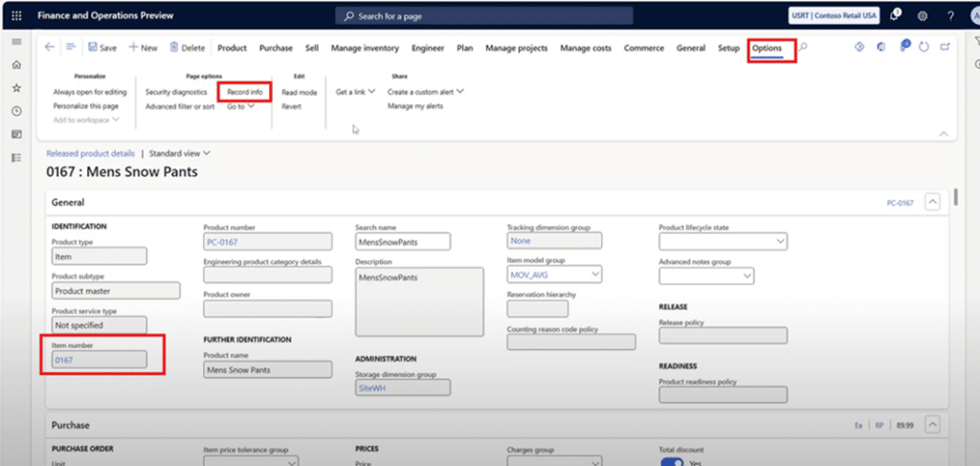Open Workspaces icon in the sidebar
Viewport: 980px width, 466px height.
click(x=17, y=134)
